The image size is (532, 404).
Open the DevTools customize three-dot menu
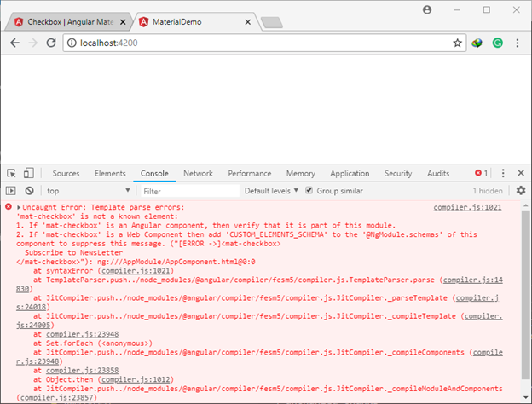pos(503,173)
